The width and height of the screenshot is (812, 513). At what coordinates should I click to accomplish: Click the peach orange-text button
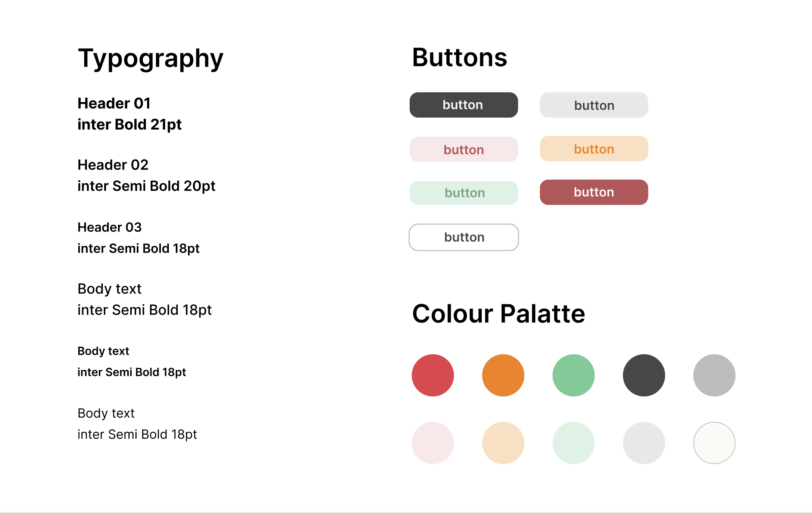click(x=594, y=149)
